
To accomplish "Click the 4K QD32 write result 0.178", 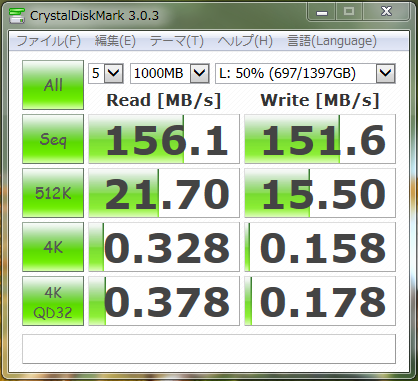I will [x=320, y=301].
